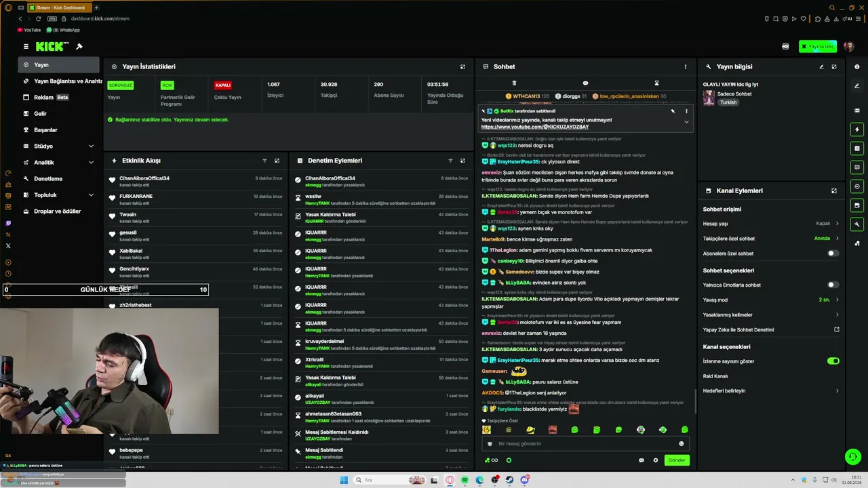Open Discord from the taskbar

click(x=524, y=480)
